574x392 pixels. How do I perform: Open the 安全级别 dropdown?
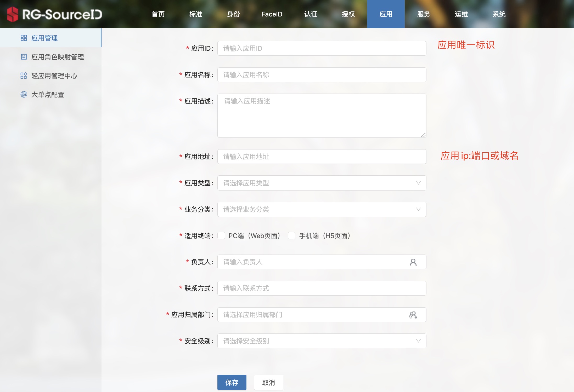(x=322, y=341)
